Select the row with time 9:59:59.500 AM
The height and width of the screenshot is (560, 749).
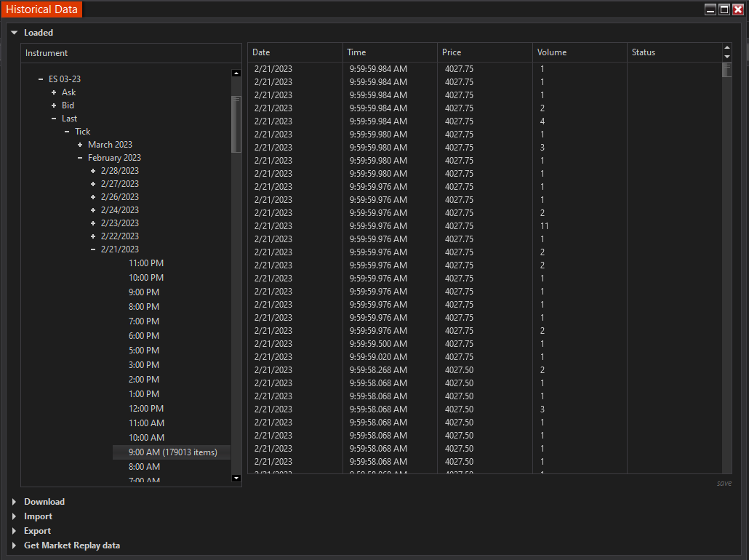tap(485, 344)
